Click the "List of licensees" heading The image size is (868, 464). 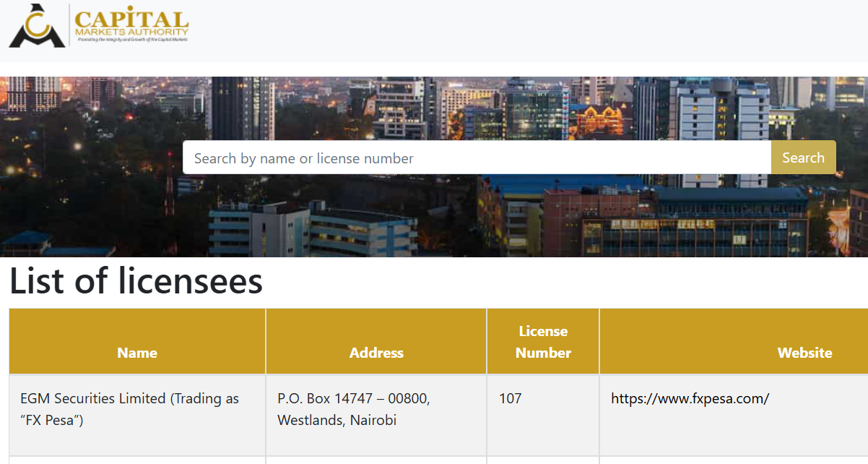136,281
